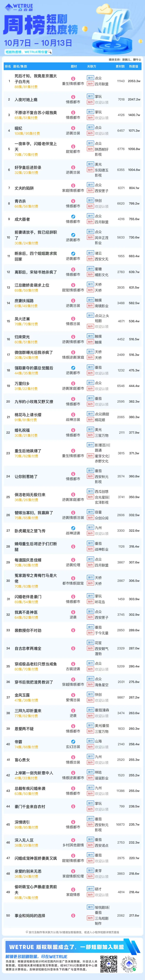145x980 pixels.
Task: Click the magnifier icon in search bar
Action: pyautogui.click(x=50, y=52)
